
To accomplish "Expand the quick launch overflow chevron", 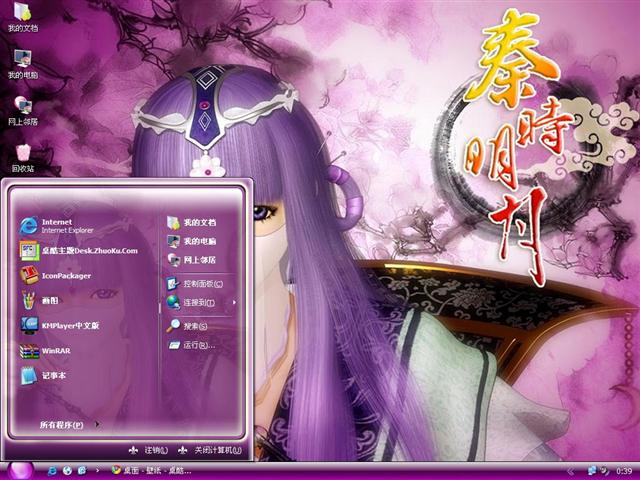I will tap(97, 471).
